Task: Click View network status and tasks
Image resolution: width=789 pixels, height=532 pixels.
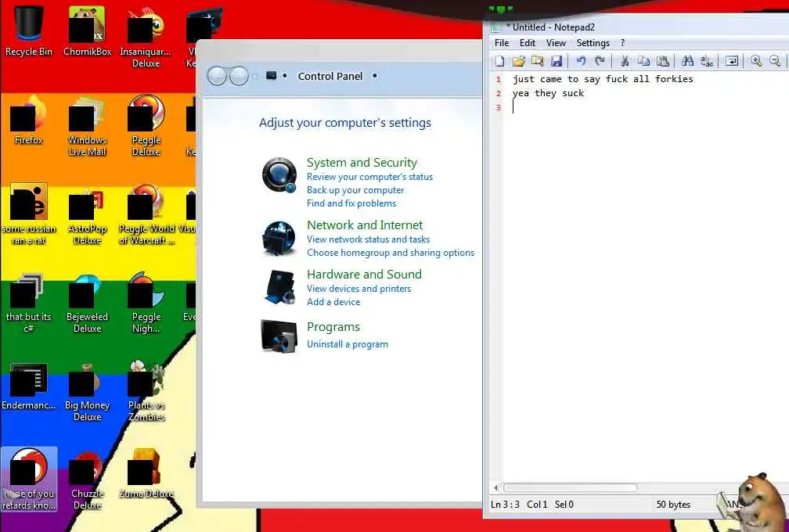Action: (x=369, y=239)
